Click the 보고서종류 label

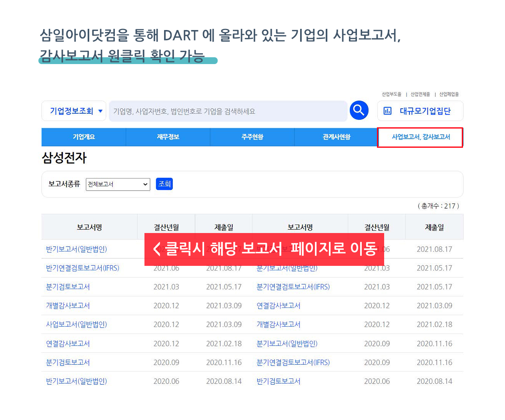coord(64,184)
